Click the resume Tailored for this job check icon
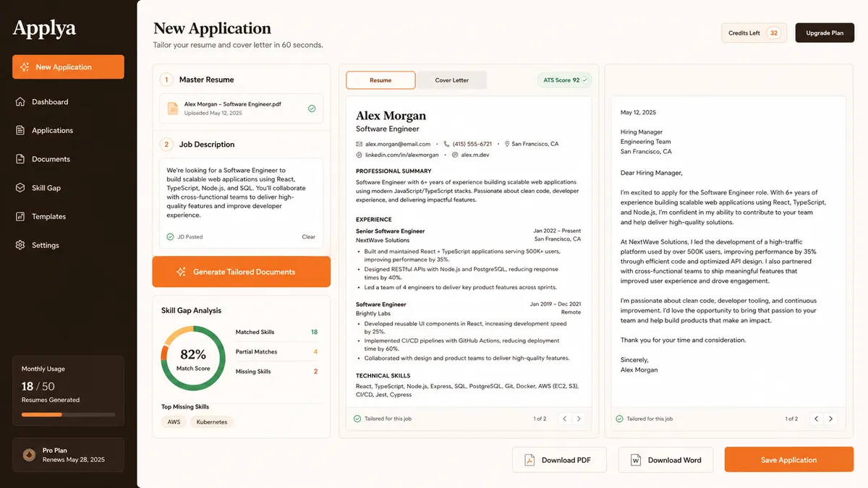Screen dimensions: 868x488 pos(357,419)
